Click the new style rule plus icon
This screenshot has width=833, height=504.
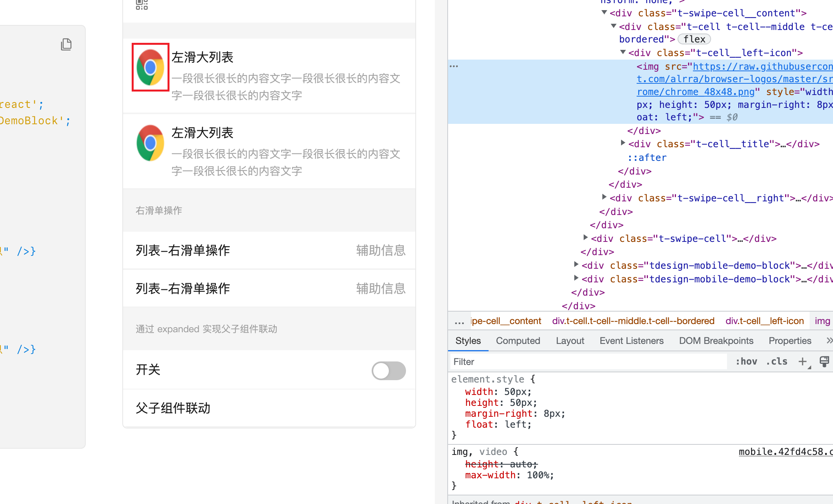(803, 362)
